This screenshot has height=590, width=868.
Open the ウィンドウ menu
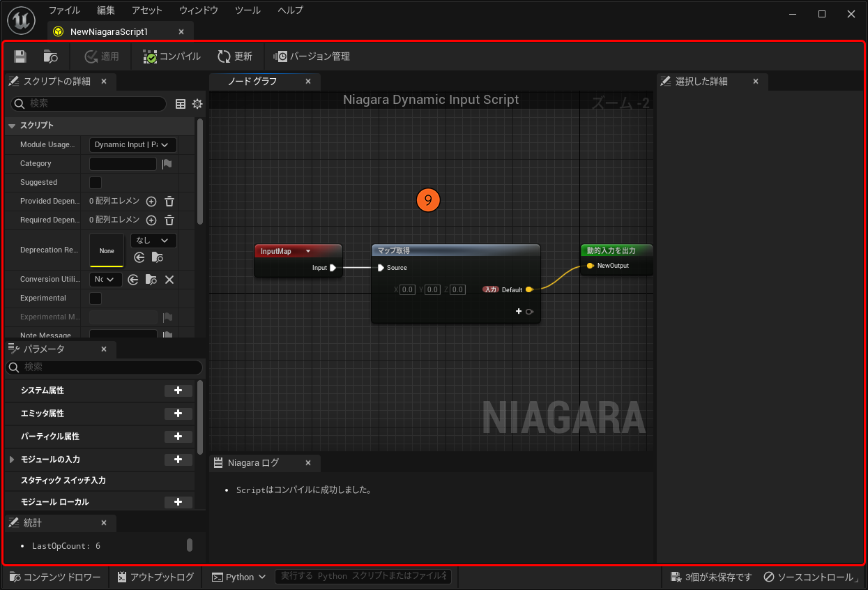[198, 10]
